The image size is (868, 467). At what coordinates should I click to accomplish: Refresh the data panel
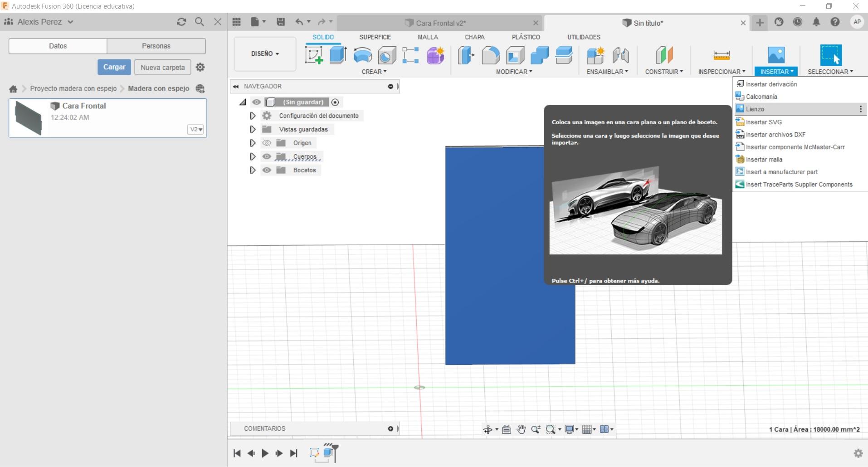tap(181, 22)
